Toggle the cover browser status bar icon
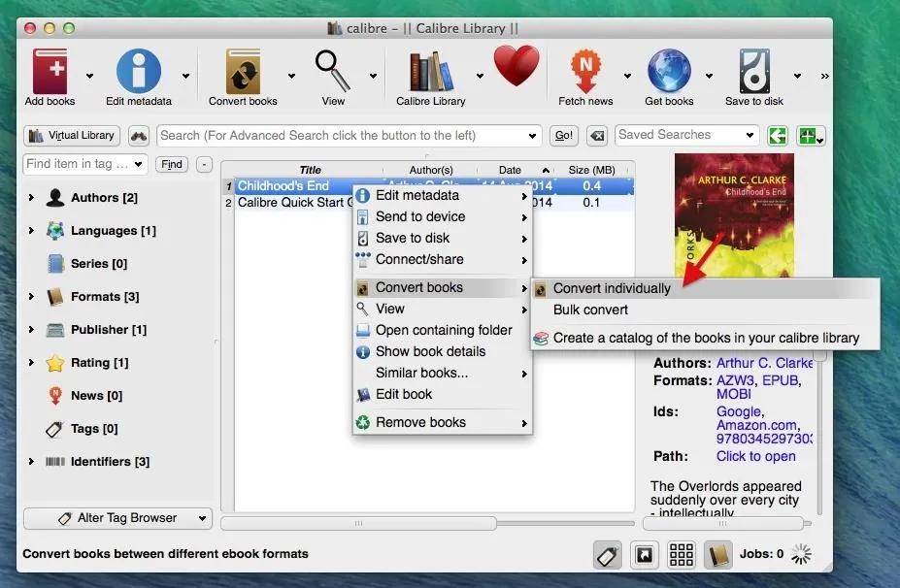The height and width of the screenshot is (588, 900). point(644,555)
